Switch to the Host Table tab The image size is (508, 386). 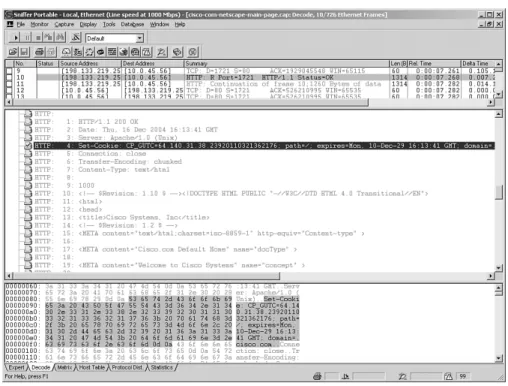[x=92, y=367]
